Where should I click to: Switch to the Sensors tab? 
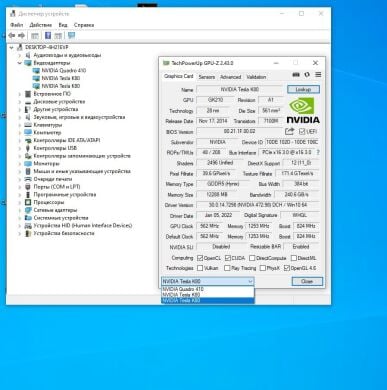207,77
